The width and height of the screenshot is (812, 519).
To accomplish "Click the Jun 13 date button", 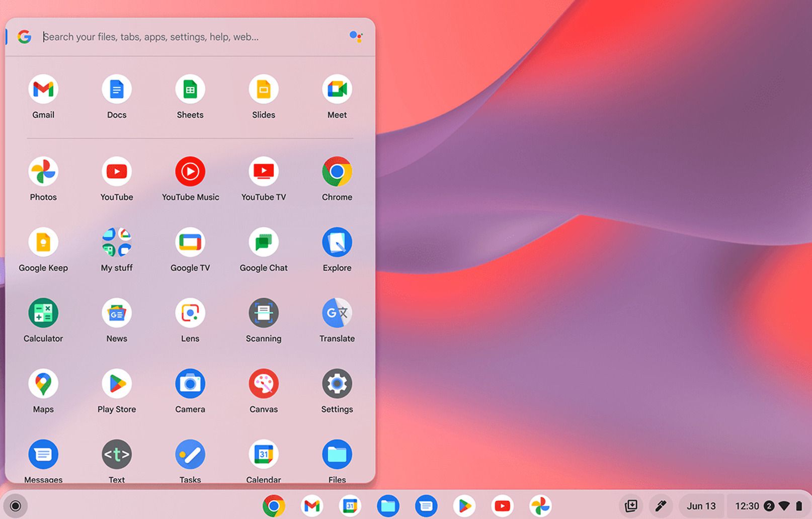I will click(x=701, y=506).
